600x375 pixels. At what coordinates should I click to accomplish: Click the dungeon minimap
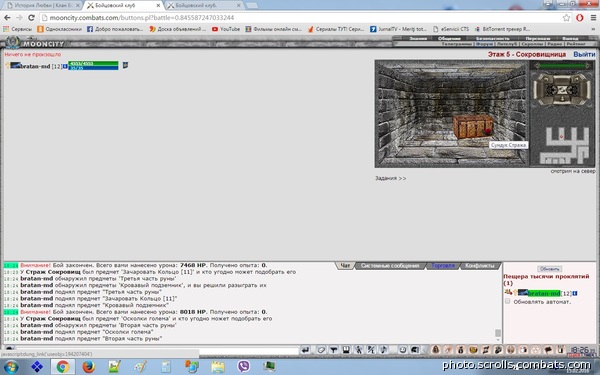click(x=565, y=145)
